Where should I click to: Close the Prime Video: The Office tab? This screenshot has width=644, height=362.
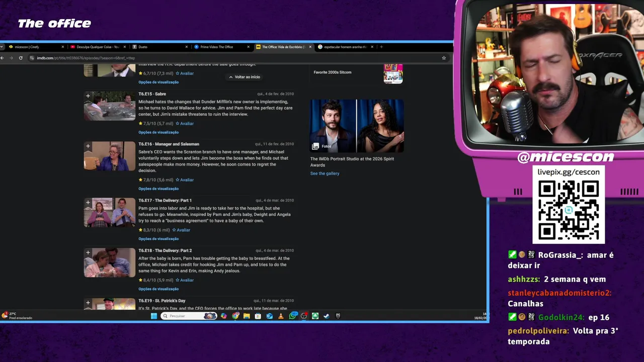(x=249, y=47)
